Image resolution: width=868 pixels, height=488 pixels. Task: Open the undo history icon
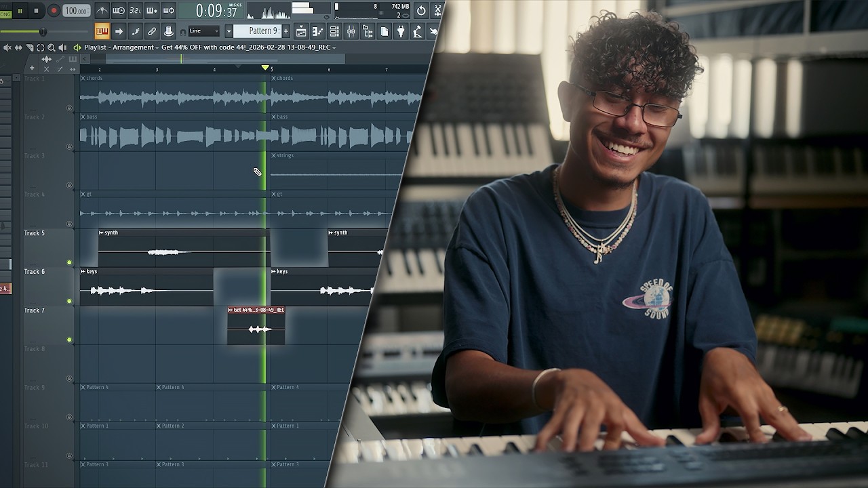point(421,10)
